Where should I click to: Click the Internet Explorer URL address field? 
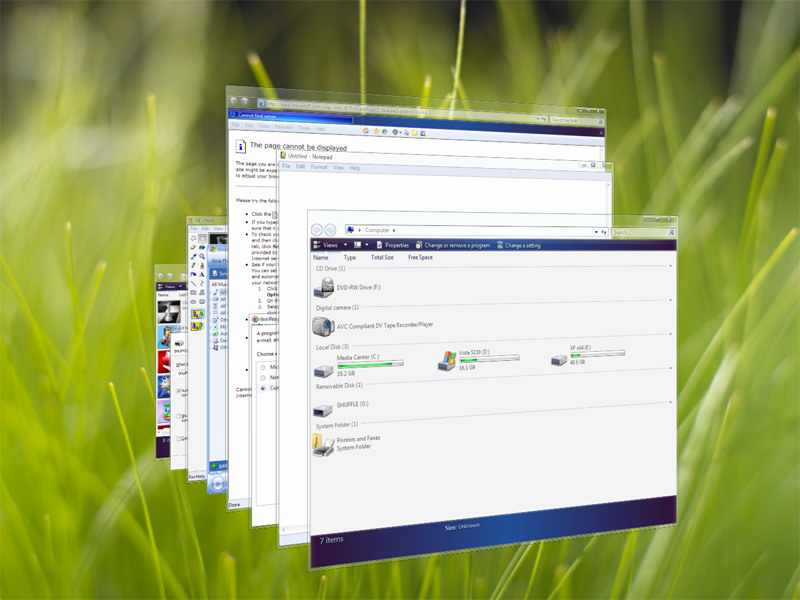(x=396, y=109)
